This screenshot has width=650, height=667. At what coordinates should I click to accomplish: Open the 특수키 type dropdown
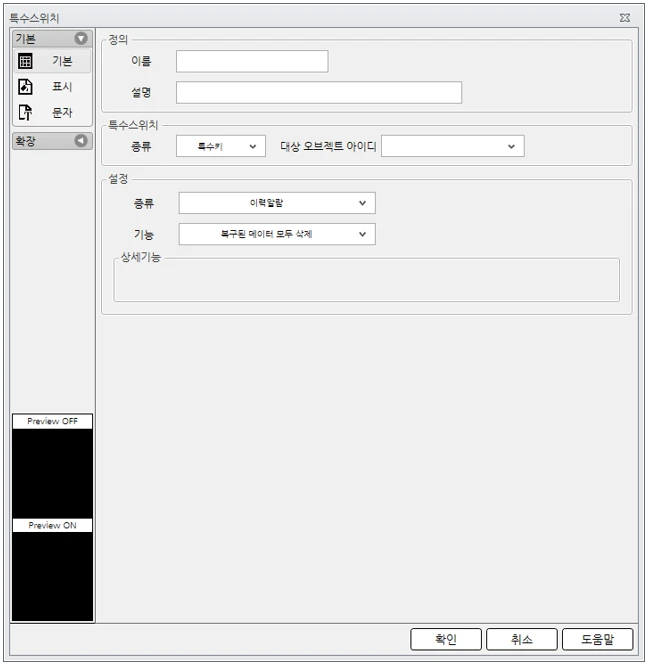[x=222, y=147]
